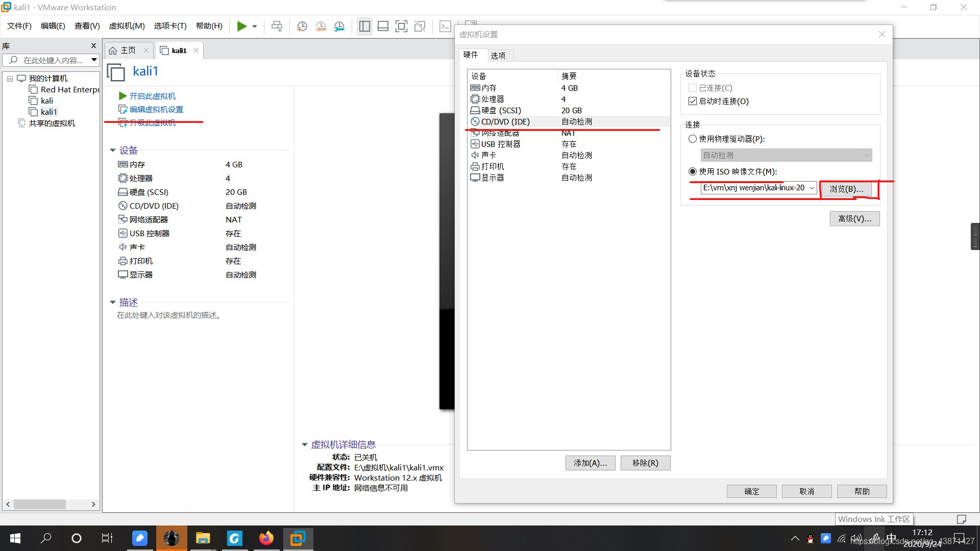Click the Unity mode toolbar icon
Image resolution: width=980 pixels, height=551 pixels.
click(420, 26)
